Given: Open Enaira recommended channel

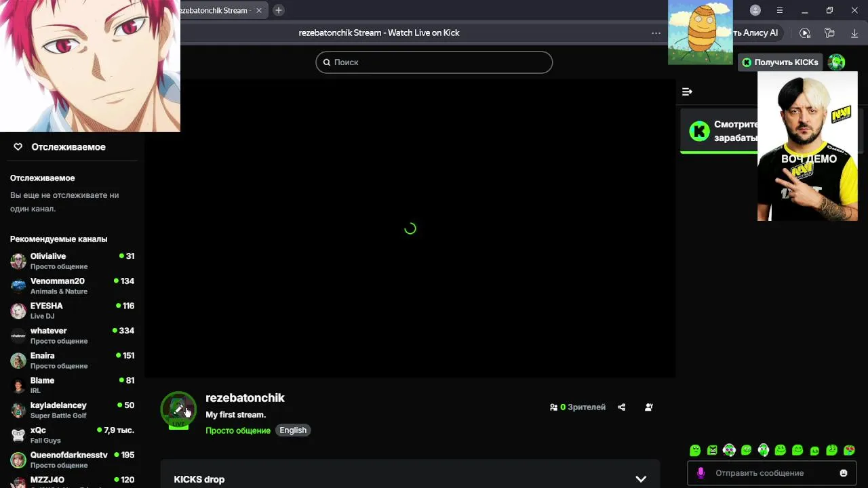Looking at the screenshot, I should 72,360.
